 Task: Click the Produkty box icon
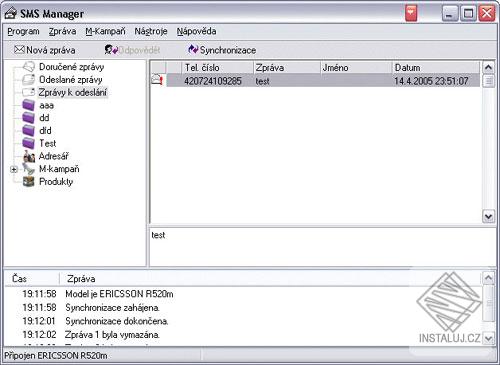(x=29, y=181)
